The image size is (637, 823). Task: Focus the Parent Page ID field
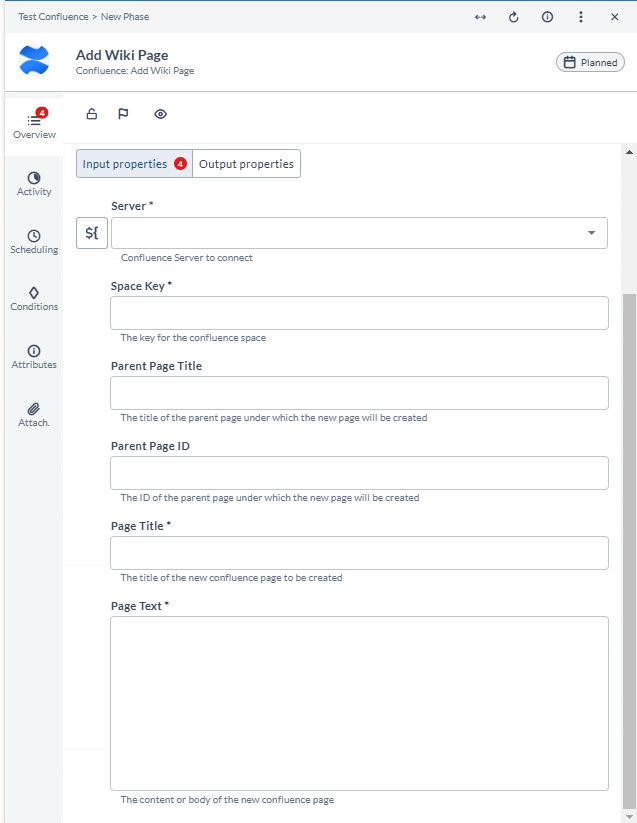[359, 473]
